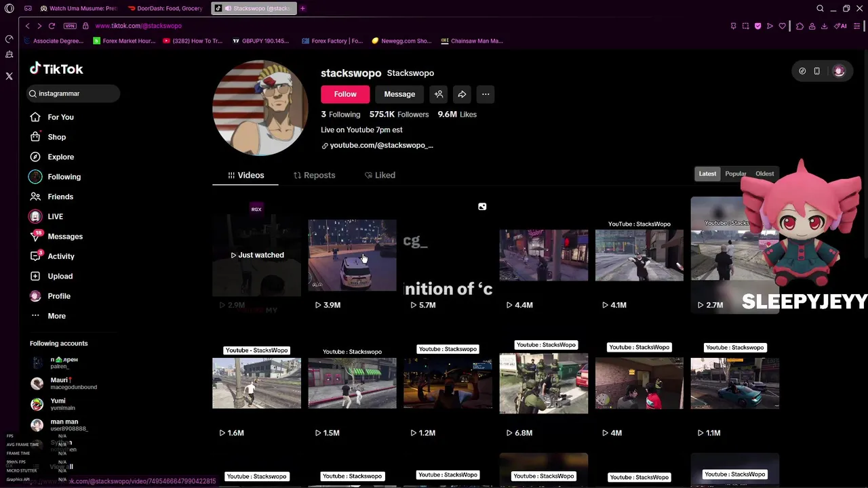Open GX Control speedometer in sidebar
Viewport: 868px width, 488px height.
[9, 39]
